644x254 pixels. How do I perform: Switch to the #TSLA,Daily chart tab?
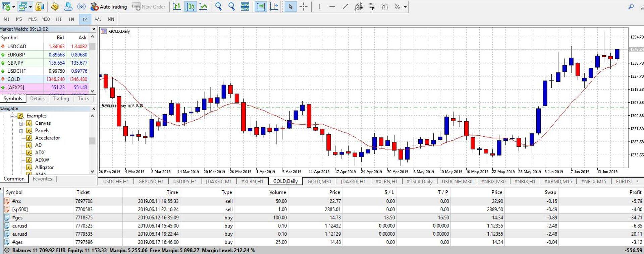[x=419, y=181]
